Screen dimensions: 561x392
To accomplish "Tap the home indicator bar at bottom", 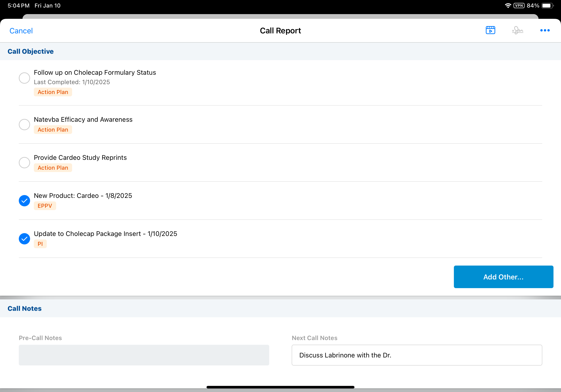I will [280, 387].
